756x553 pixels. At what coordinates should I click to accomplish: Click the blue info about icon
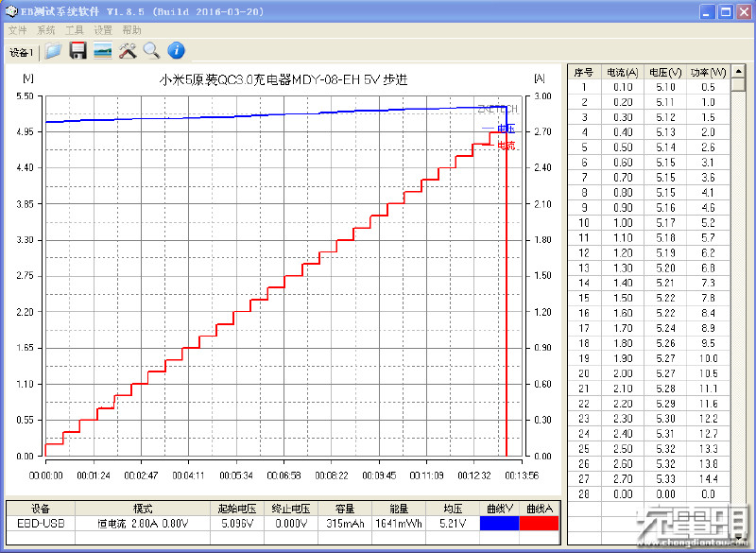pyautogui.click(x=176, y=50)
